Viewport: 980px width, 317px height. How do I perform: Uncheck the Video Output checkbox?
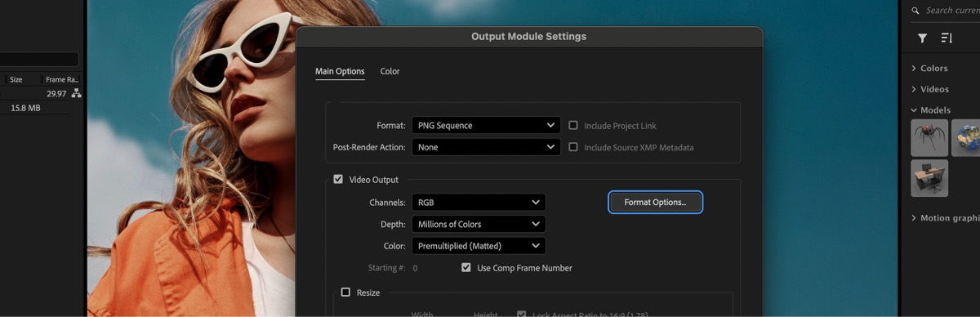tap(338, 180)
